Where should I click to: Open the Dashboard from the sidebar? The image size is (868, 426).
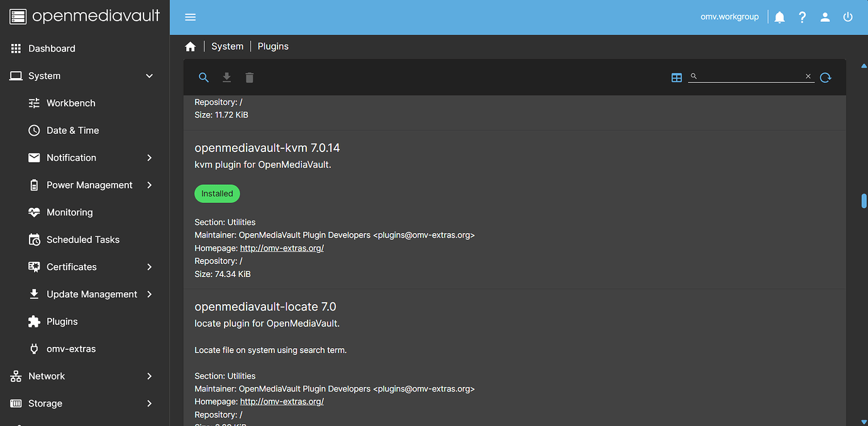pyautogui.click(x=52, y=48)
